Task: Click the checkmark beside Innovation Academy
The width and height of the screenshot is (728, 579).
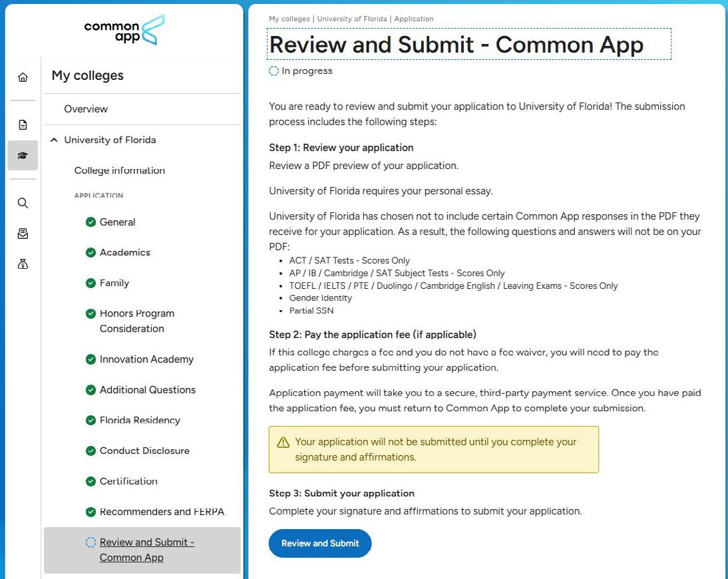Action: [x=91, y=359]
